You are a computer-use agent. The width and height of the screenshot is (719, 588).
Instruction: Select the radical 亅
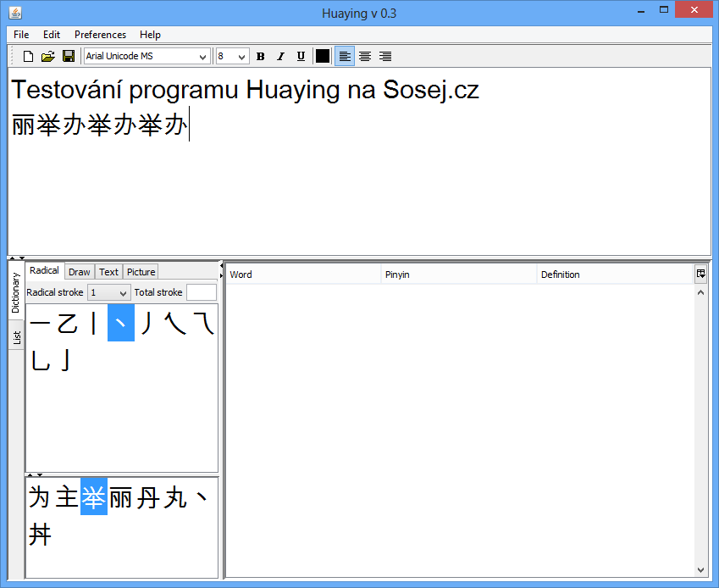click(67, 360)
